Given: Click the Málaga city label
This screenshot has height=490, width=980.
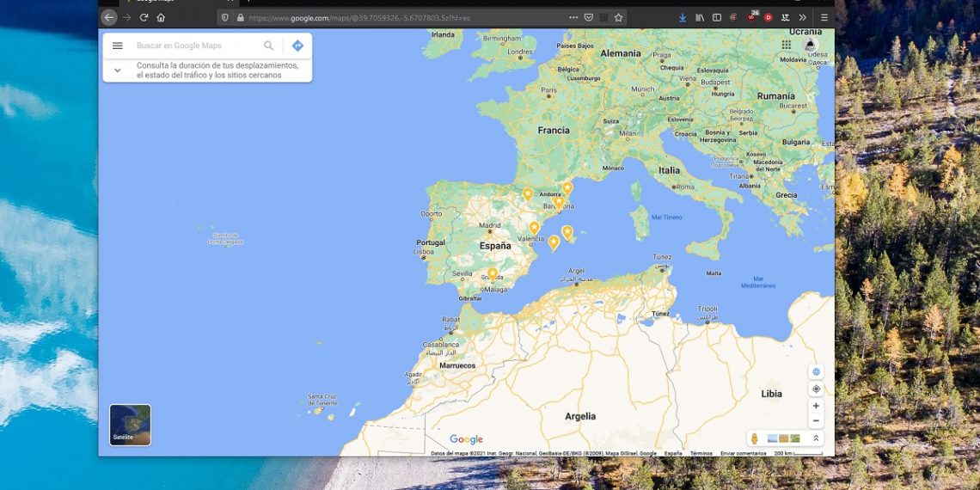Looking at the screenshot, I should (x=496, y=290).
